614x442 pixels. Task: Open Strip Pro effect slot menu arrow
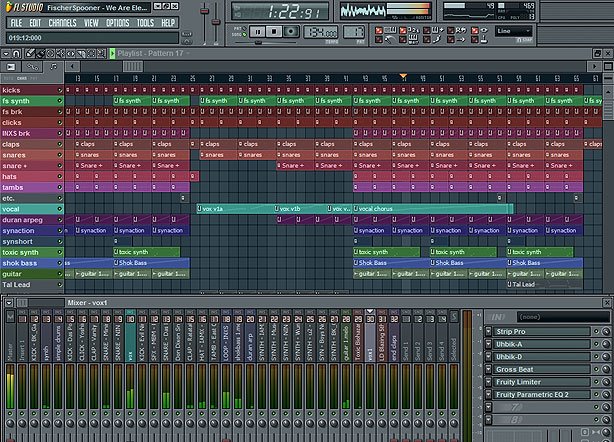coord(488,332)
